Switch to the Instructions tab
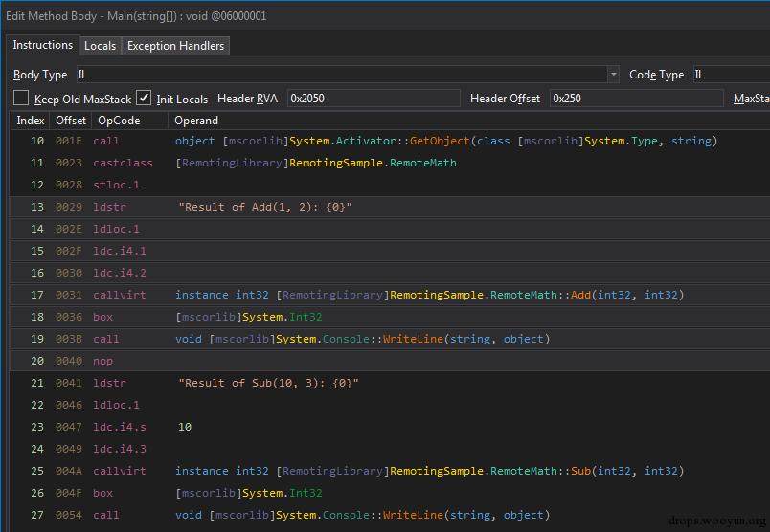The width and height of the screenshot is (770, 532). point(42,46)
